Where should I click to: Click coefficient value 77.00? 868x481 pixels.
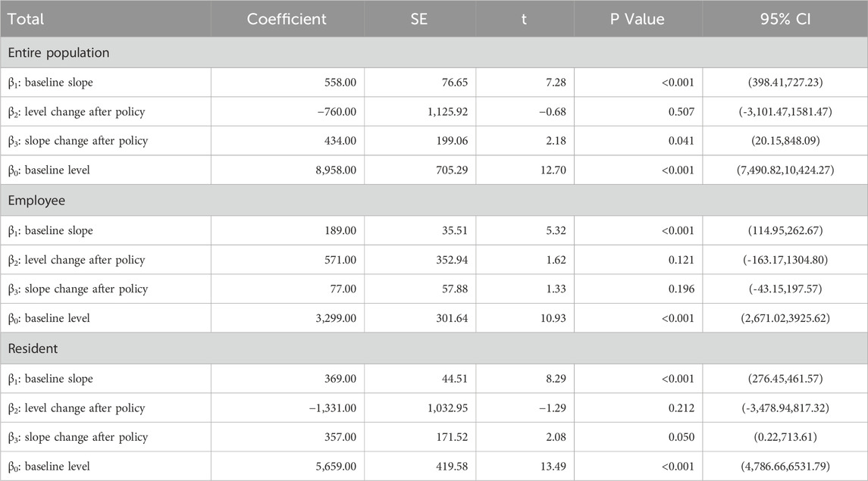point(343,289)
